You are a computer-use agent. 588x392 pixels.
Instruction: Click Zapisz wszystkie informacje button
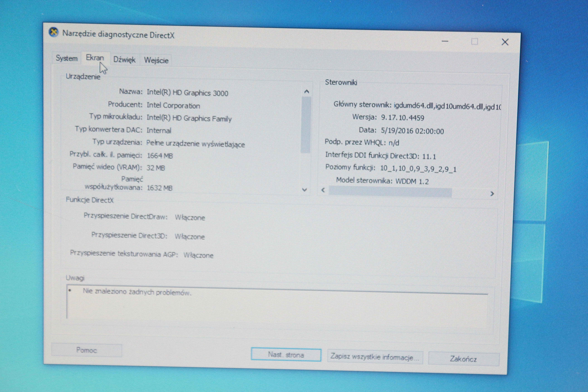(375, 357)
